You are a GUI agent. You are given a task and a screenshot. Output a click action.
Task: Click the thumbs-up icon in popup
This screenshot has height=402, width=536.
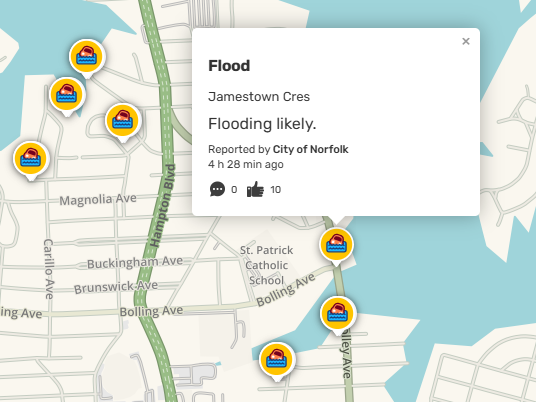[255, 189]
